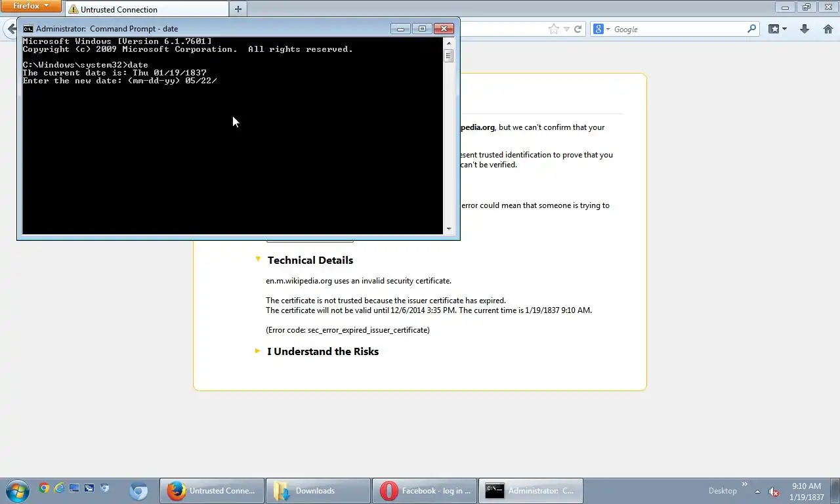Click the line 'en.m.wikipedia.org uses an invalid security certificate.'
This screenshot has height=504, width=840.
[358, 281]
